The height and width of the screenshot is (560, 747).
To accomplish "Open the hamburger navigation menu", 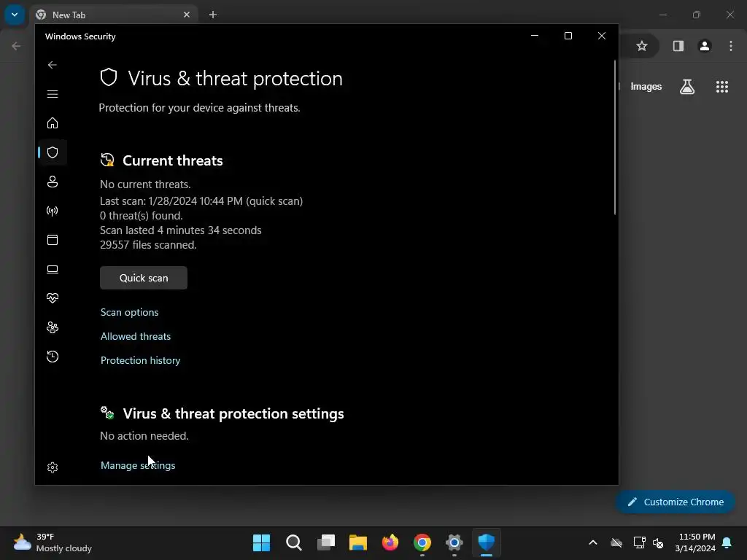I will (53, 94).
